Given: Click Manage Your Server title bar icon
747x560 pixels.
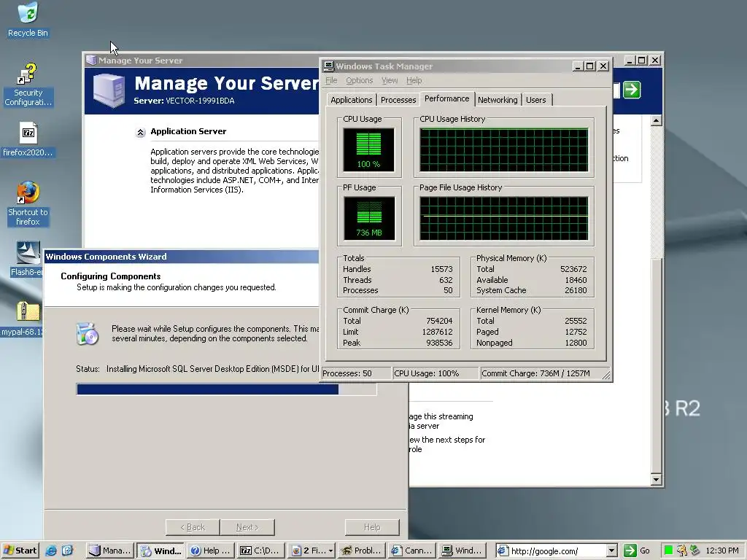Looking at the screenshot, I should click(91, 61).
